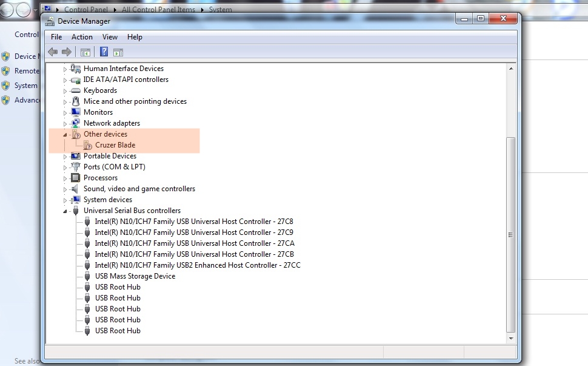The height and width of the screenshot is (366, 588).
Task: Click the scrollbar up arrow
Action: click(x=511, y=69)
